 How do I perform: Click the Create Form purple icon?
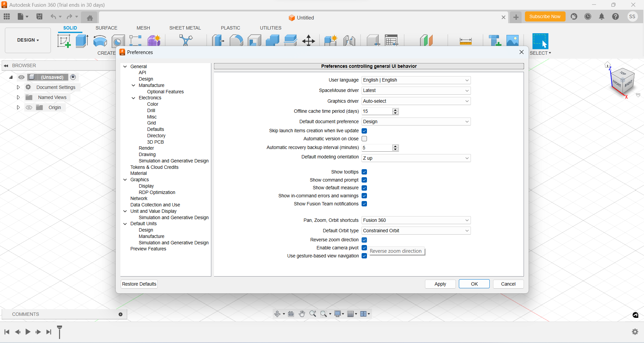[154, 41]
